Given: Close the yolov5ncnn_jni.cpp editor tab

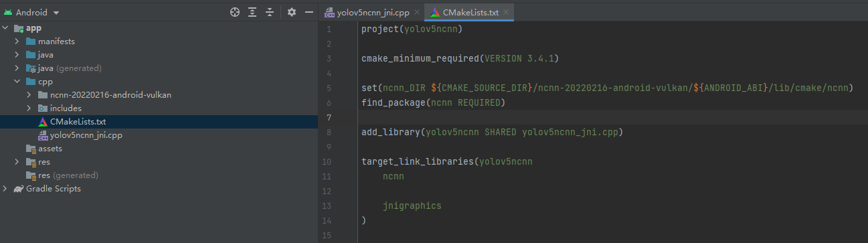Looking at the screenshot, I should [x=417, y=13].
